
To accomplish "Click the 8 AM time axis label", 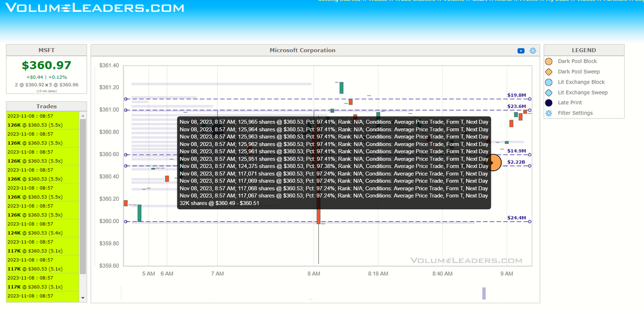I will pyautogui.click(x=314, y=274).
